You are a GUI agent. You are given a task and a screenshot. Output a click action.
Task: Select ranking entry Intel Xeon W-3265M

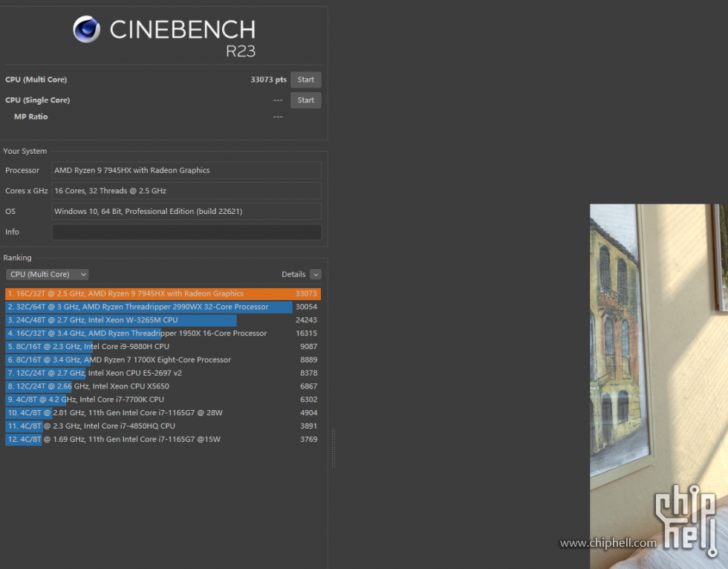(x=163, y=320)
